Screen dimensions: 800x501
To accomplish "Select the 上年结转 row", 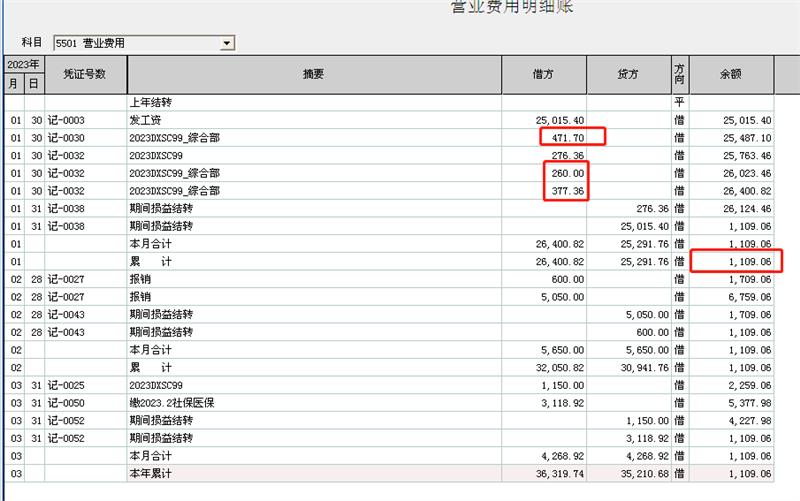I will tap(313, 102).
